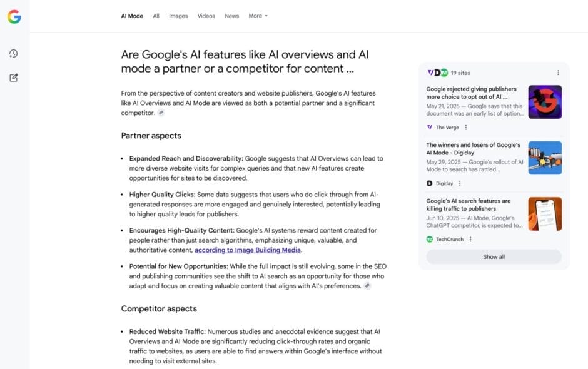The image size is (588, 369).
Task: Click TechCrunch article phone thumbnail
Action: click(545, 214)
